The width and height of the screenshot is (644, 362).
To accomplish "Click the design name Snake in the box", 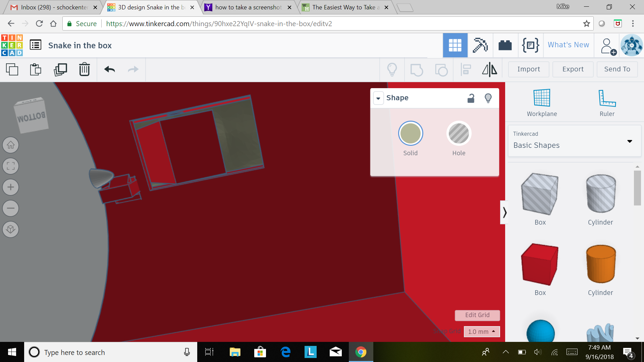I will click(x=80, y=46).
